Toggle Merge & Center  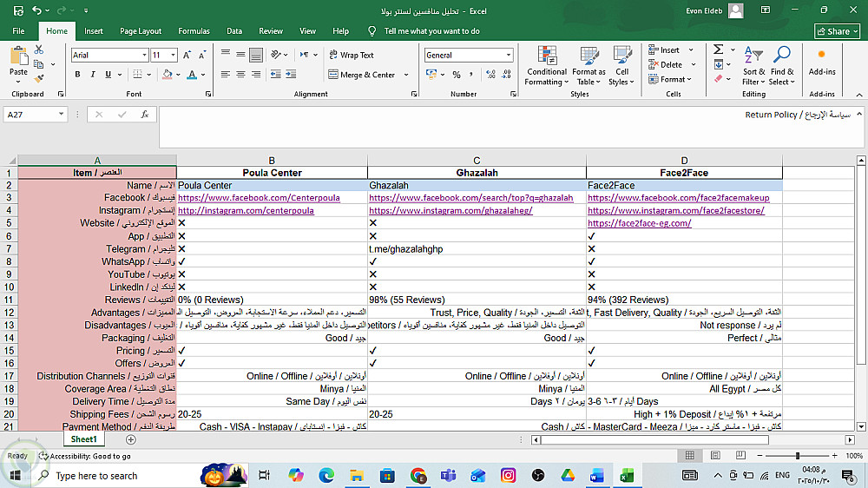362,74
